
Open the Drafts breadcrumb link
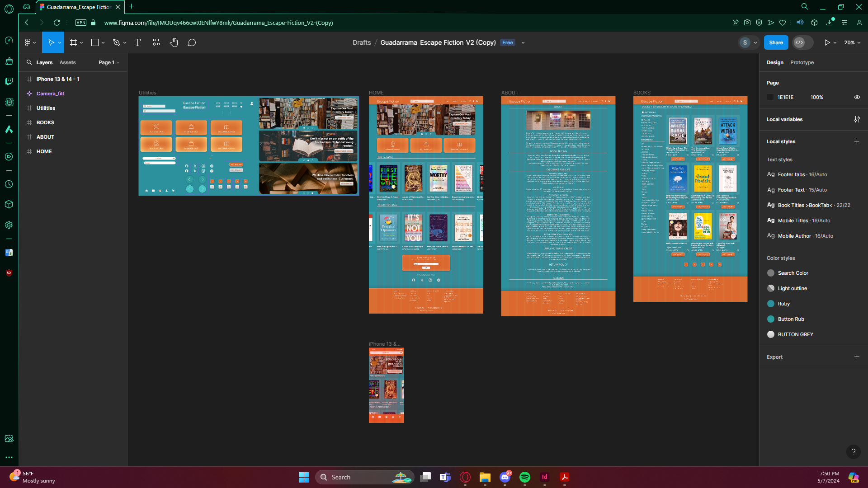362,42
